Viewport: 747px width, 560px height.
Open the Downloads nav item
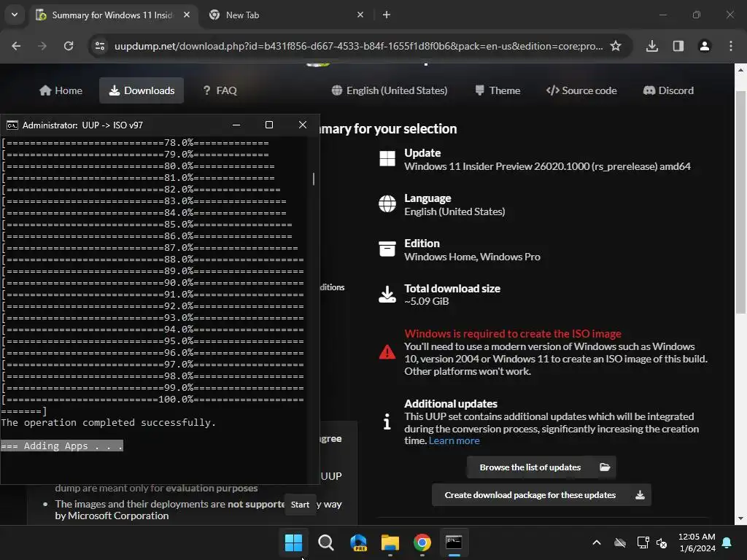point(142,90)
